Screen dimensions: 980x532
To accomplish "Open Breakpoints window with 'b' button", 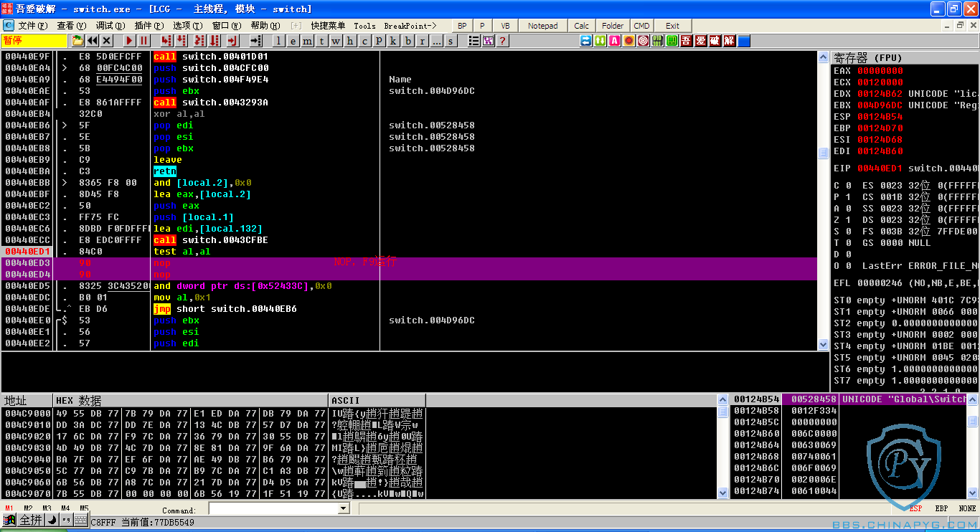I will click(407, 41).
